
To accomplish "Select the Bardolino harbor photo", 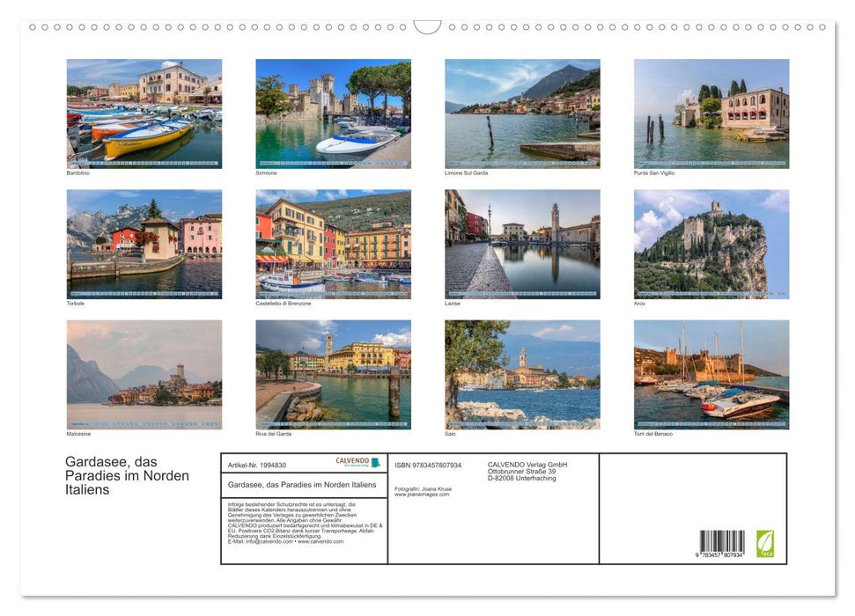I will pos(144,113).
